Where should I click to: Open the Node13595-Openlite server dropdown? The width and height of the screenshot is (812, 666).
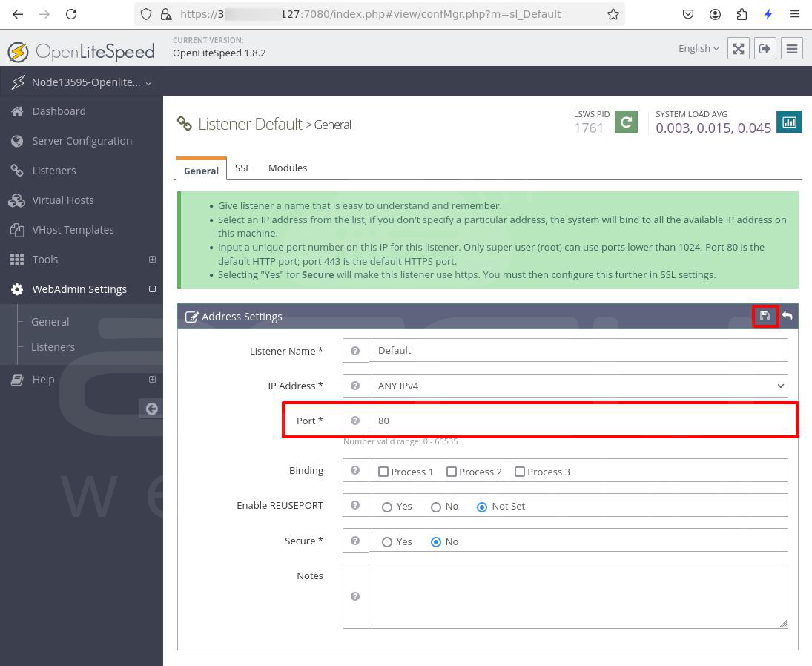[x=82, y=82]
